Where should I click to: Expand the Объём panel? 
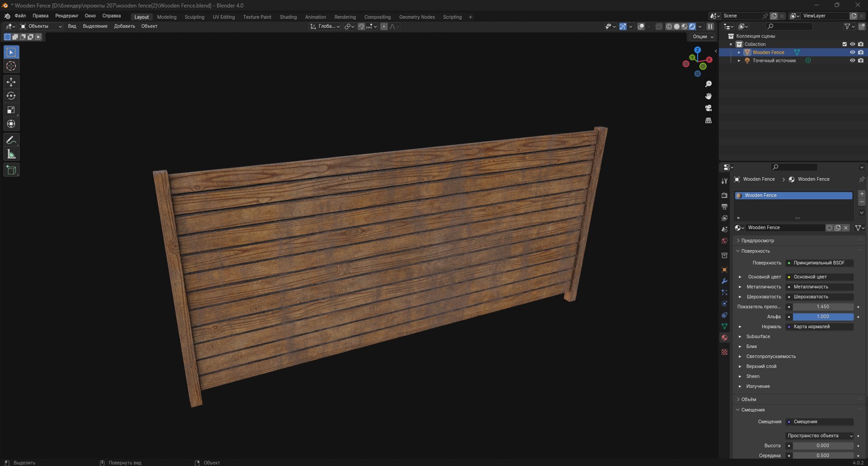click(749, 399)
